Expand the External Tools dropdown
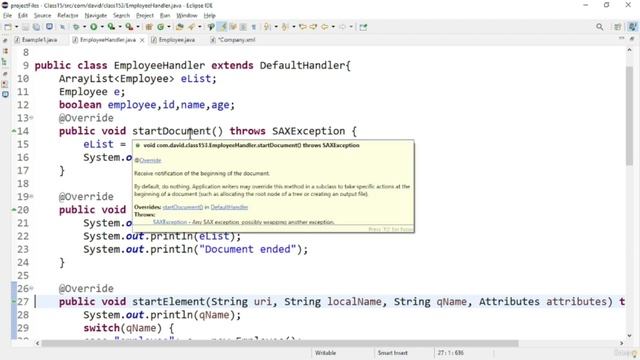This screenshot has height=360, width=640. [138, 27]
